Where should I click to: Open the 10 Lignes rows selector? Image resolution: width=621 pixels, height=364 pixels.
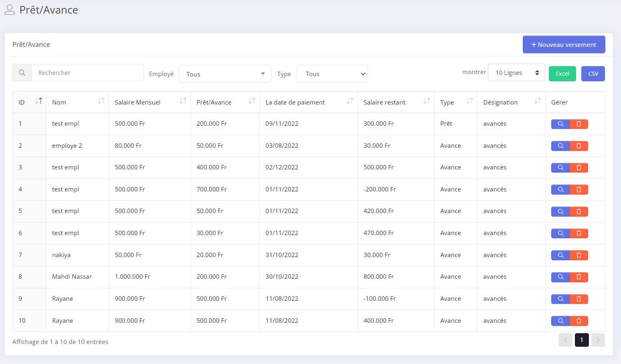[516, 73]
